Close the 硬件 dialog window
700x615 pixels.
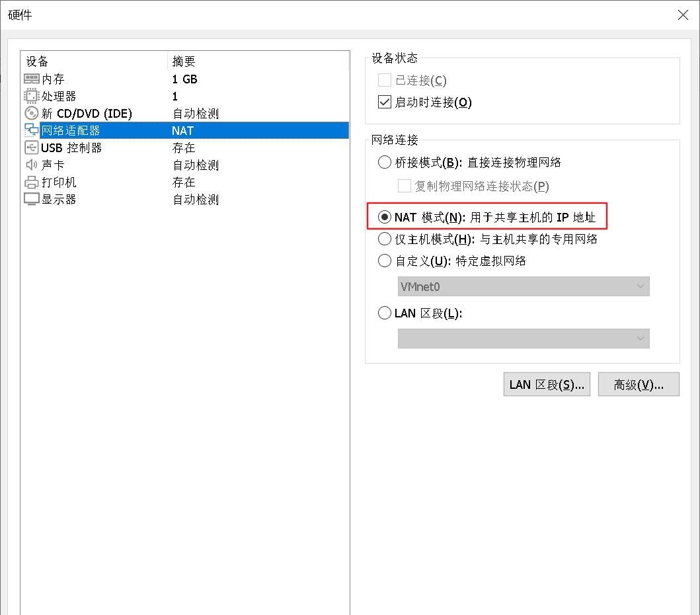pyautogui.click(x=683, y=15)
